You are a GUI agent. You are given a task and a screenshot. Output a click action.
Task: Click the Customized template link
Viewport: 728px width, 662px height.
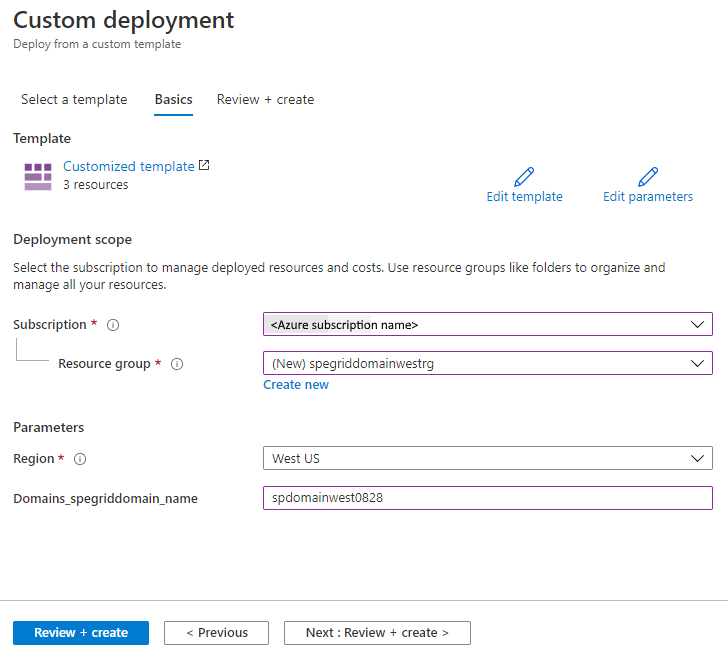tap(128, 167)
